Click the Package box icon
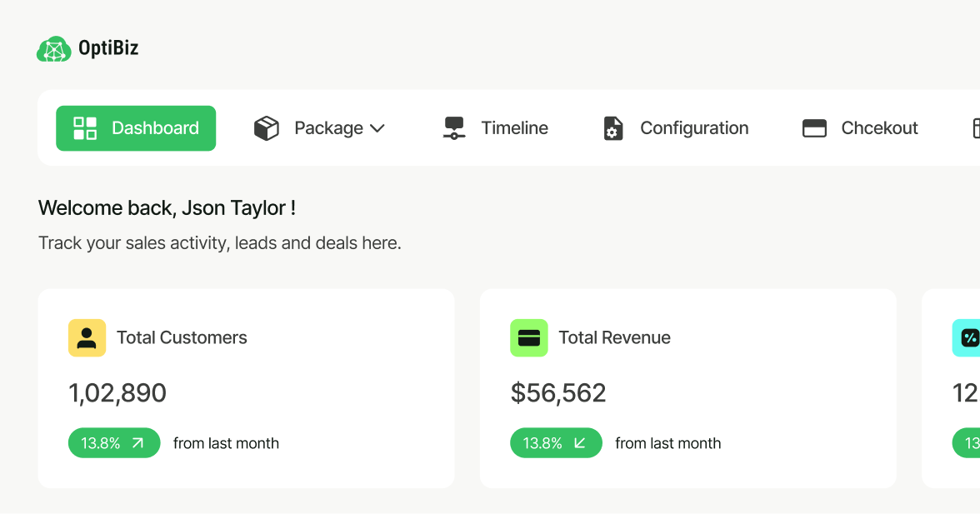980x514 pixels. coord(267,128)
